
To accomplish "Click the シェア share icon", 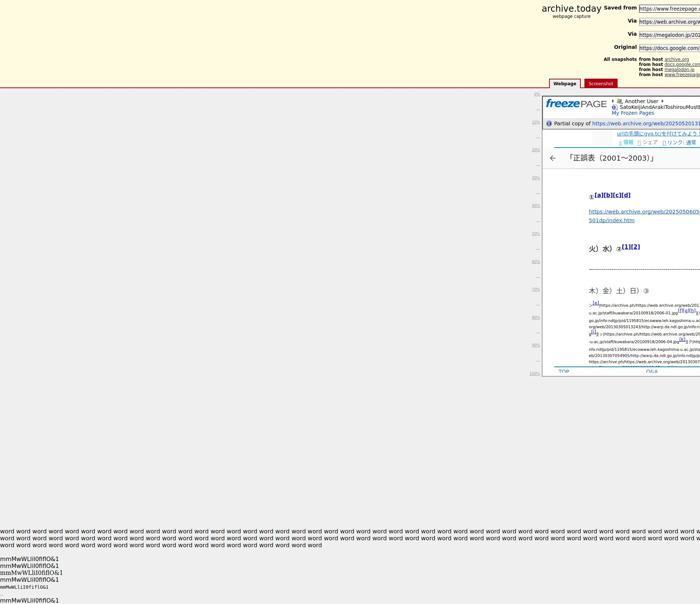I will (x=639, y=143).
